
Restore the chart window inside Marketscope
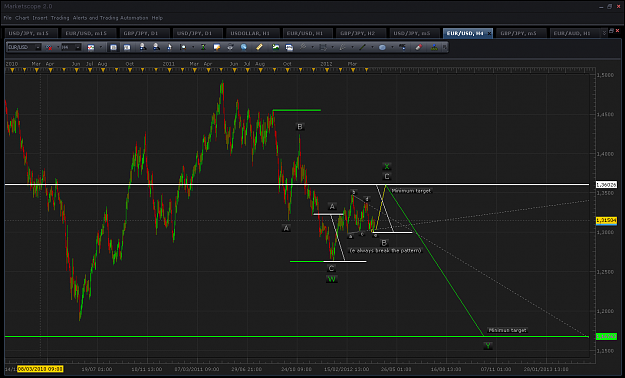611,31
